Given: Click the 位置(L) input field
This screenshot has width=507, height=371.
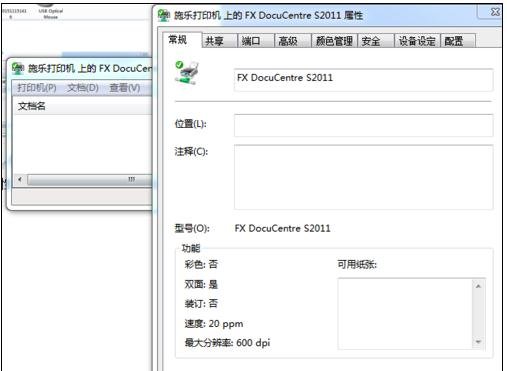Looking at the screenshot, I should pos(363,125).
